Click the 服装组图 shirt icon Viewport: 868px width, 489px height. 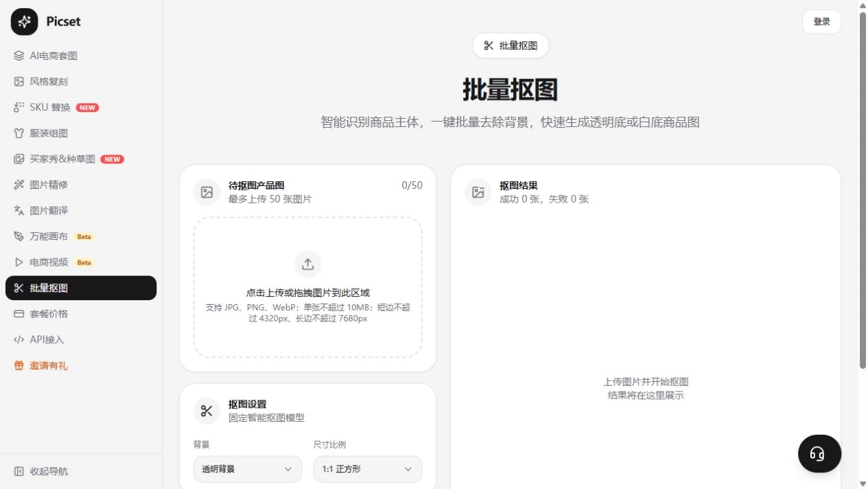tap(19, 133)
